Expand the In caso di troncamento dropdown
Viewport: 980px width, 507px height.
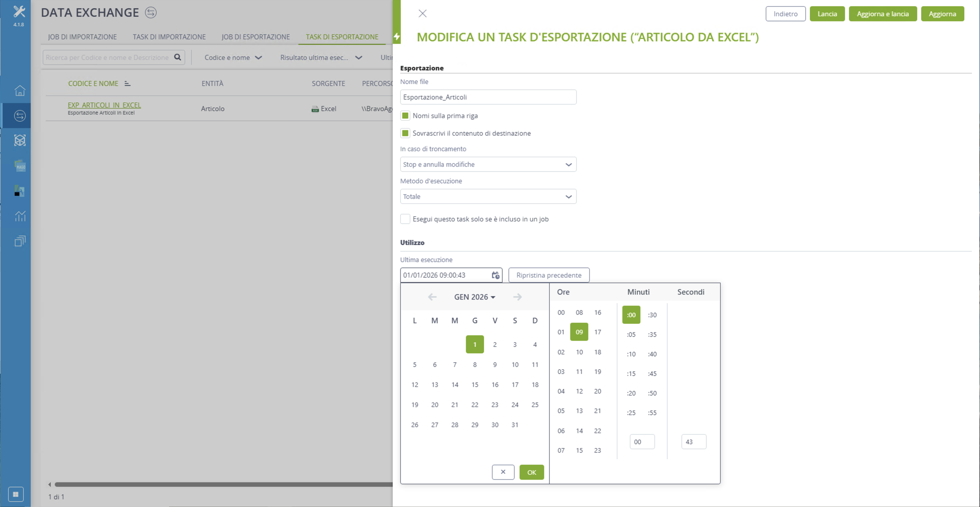(x=488, y=164)
